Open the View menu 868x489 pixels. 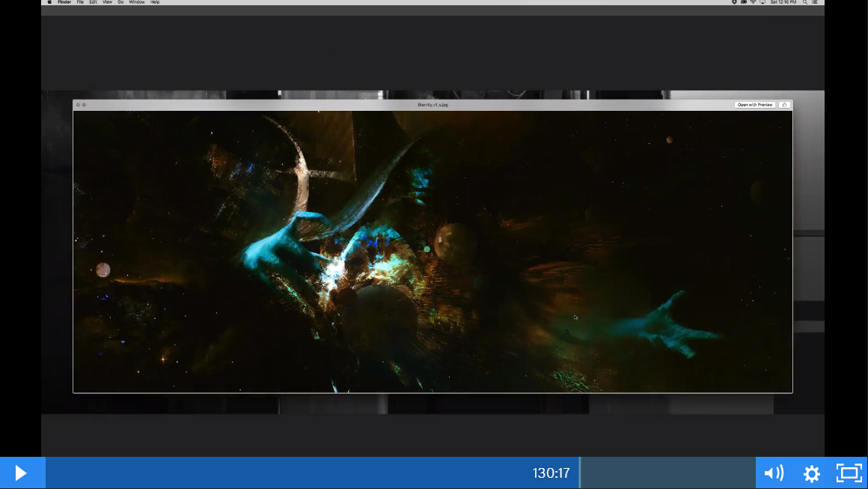(108, 2)
